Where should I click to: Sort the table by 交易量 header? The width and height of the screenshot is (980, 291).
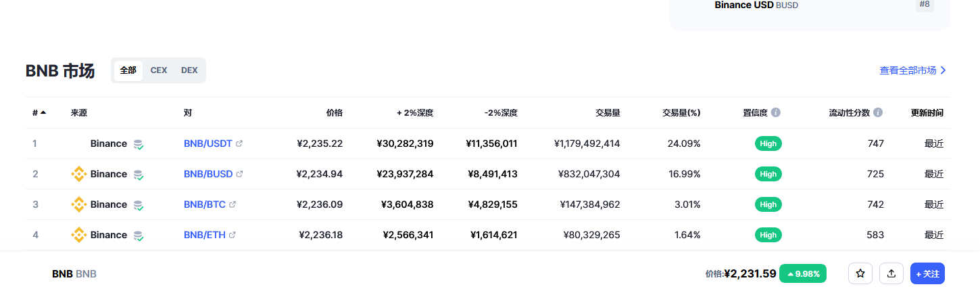click(x=607, y=113)
